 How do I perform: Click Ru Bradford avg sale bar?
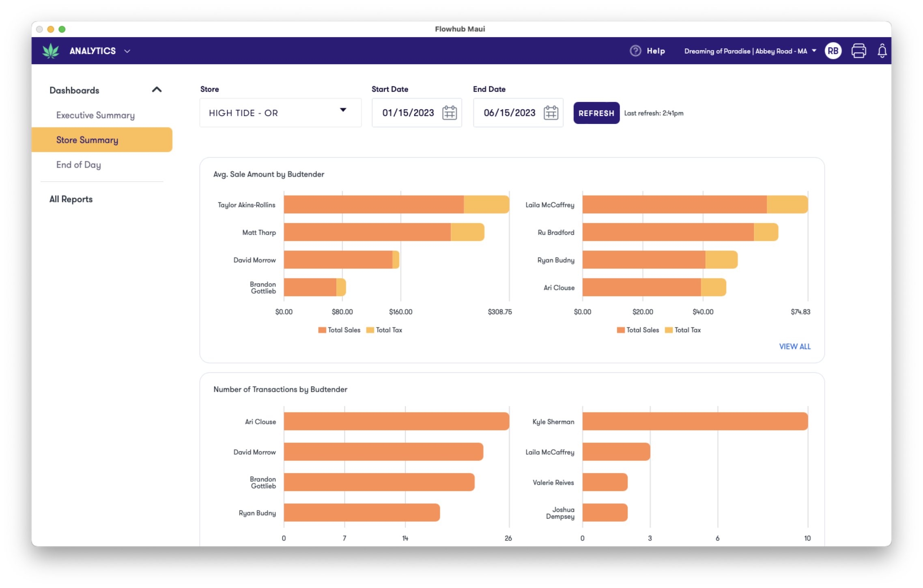click(x=680, y=232)
